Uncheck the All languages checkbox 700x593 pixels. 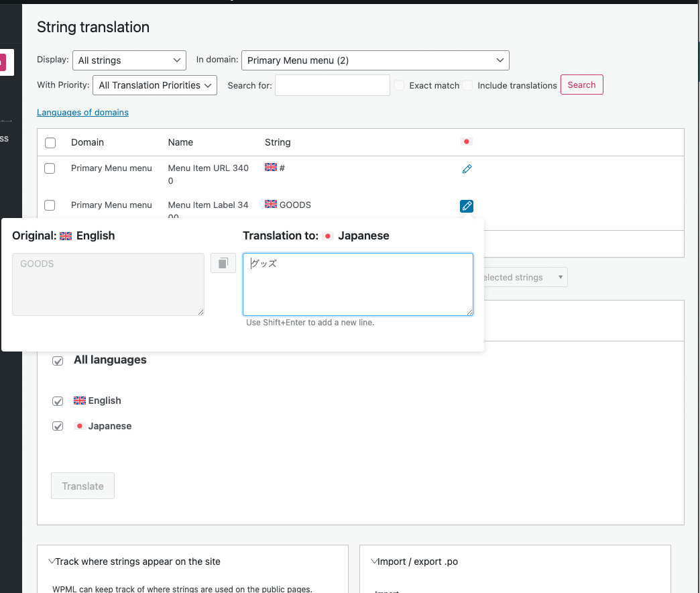58,360
